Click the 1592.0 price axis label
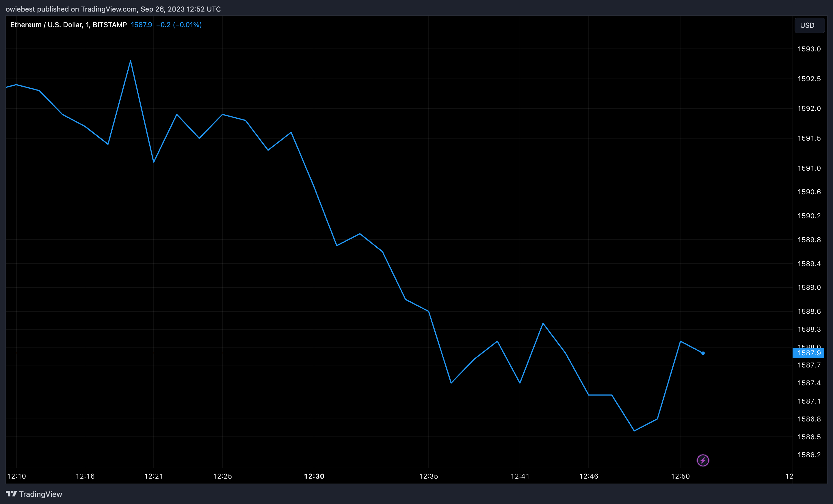Viewport: 833px width, 504px height. [x=809, y=109]
